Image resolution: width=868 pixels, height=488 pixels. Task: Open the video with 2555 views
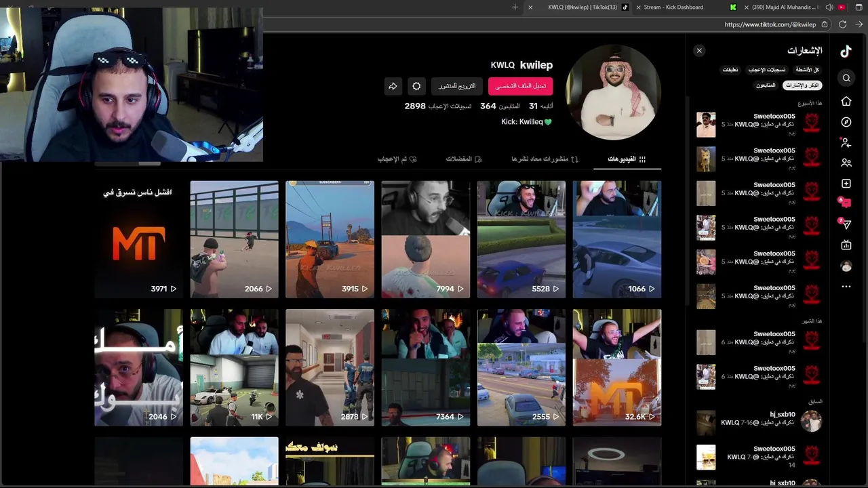(521, 367)
